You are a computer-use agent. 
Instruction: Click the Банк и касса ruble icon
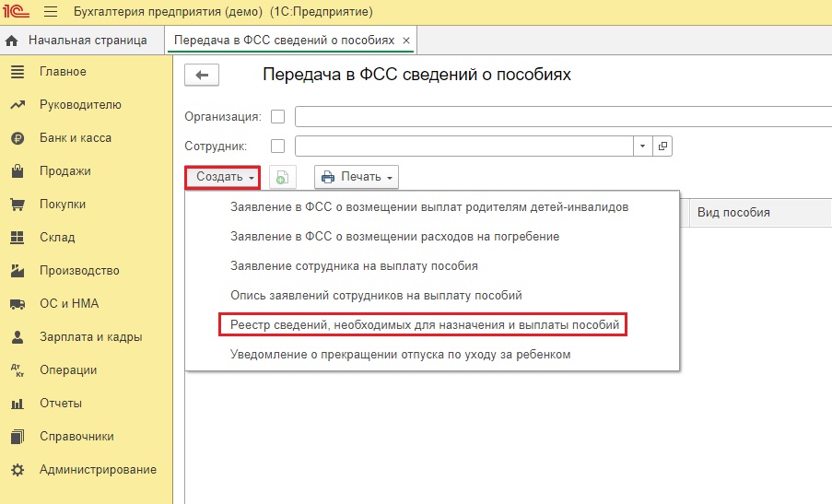[x=18, y=138]
